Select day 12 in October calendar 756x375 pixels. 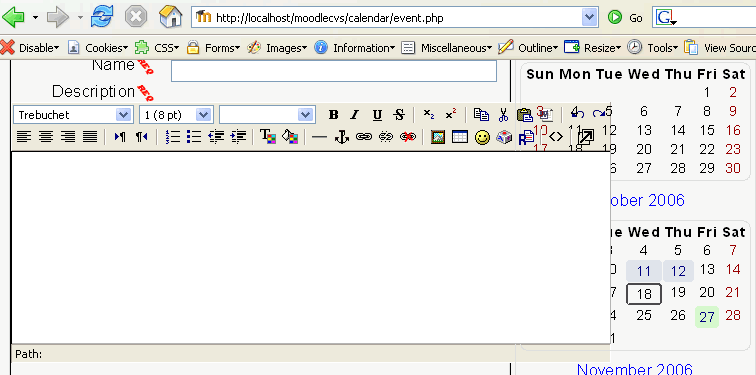[x=678, y=271]
